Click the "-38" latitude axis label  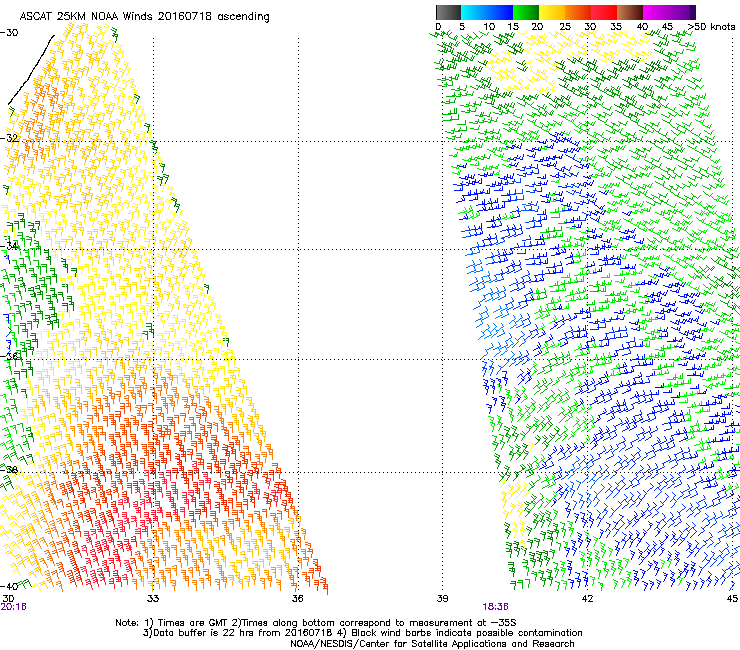[9, 470]
